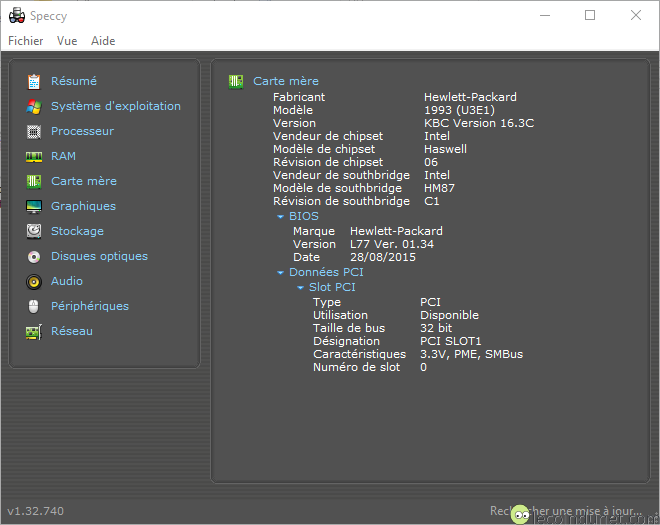Open the Réseau section

click(x=72, y=331)
